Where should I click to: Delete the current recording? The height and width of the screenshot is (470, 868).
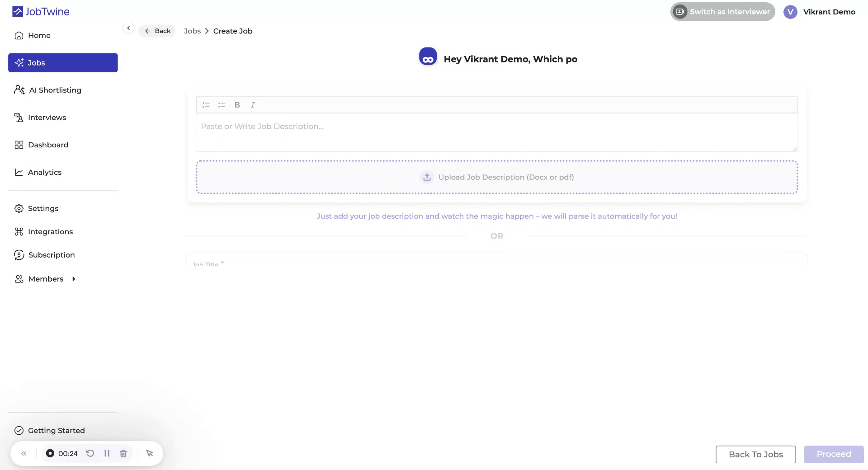[123, 453]
